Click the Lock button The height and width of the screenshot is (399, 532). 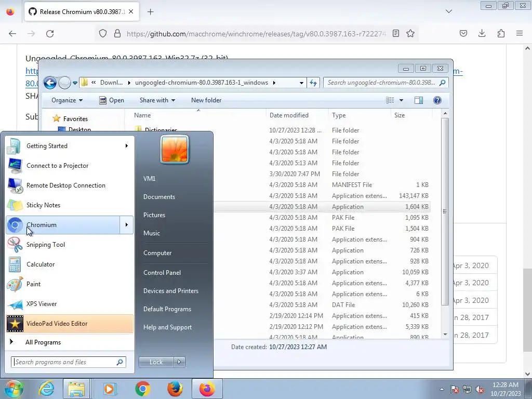coord(156,362)
